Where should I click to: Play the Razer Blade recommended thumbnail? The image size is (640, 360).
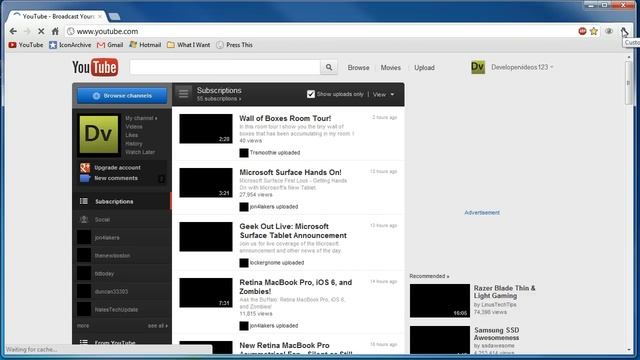point(440,301)
